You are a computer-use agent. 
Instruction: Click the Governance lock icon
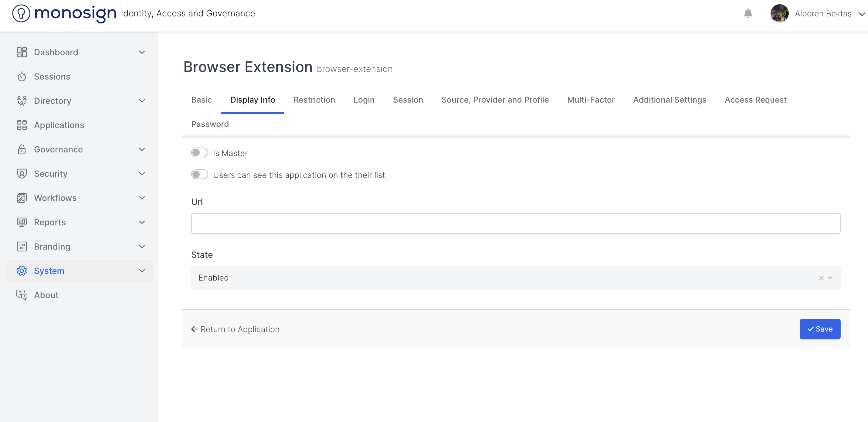pos(22,149)
